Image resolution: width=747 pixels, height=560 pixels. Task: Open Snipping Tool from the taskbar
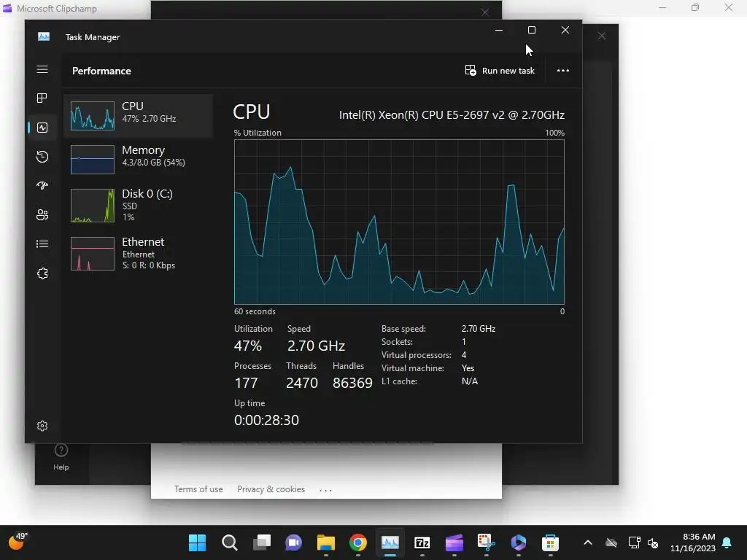pos(487,542)
